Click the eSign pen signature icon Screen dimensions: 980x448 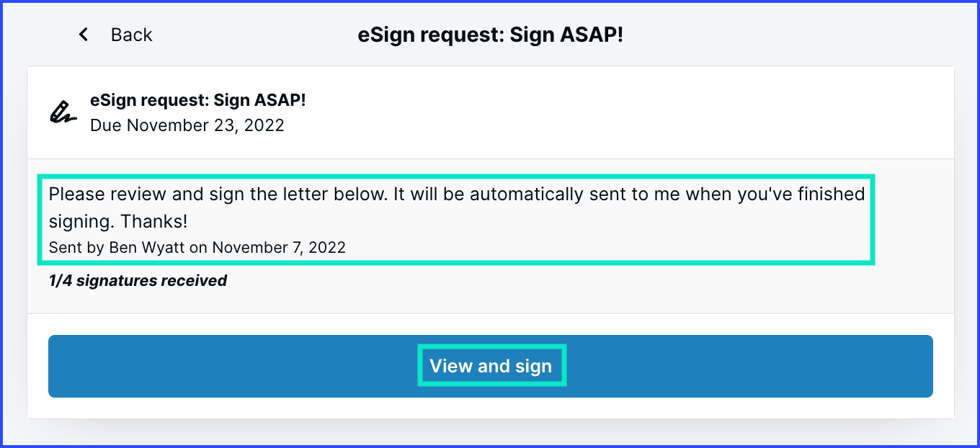pyautogui.click(x=63, y=112)
